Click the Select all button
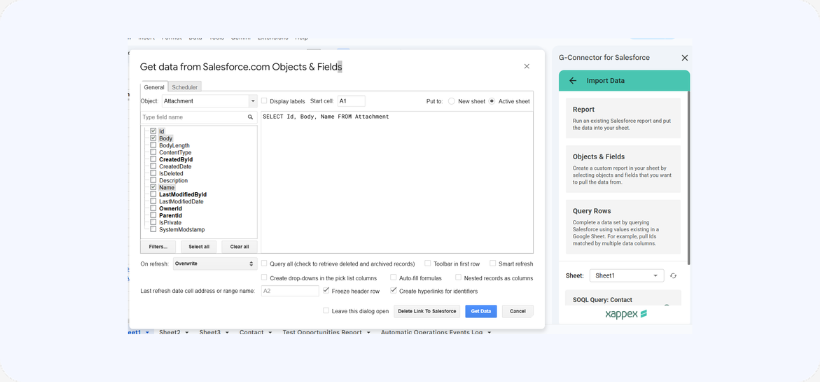 [x=199, y=246]
